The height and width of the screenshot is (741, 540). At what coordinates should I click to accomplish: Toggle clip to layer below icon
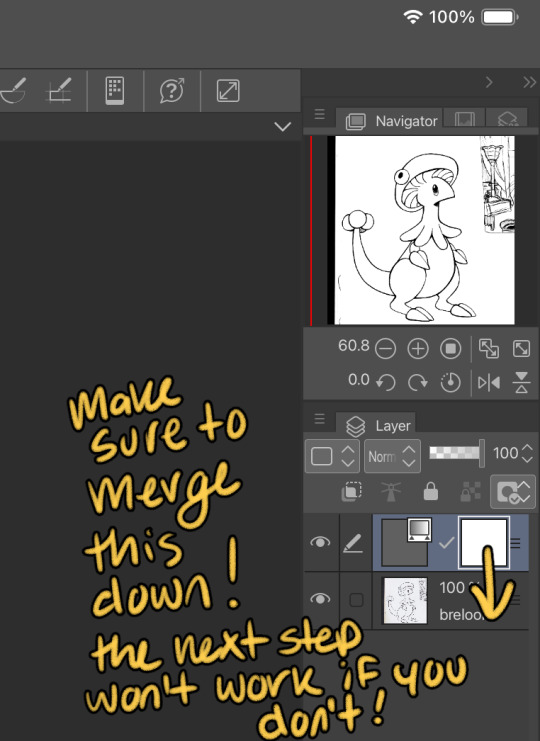point(351,491)
